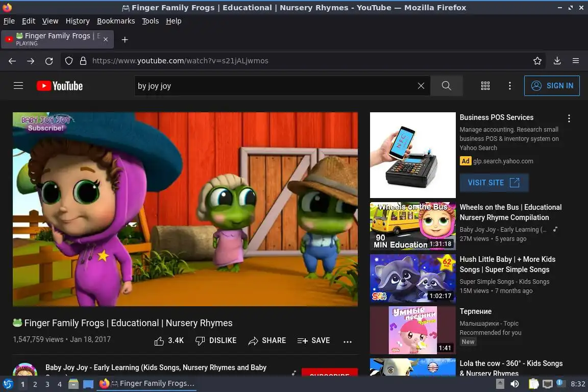Click the VISIT SITE ad button

click(x=494, y=183)
